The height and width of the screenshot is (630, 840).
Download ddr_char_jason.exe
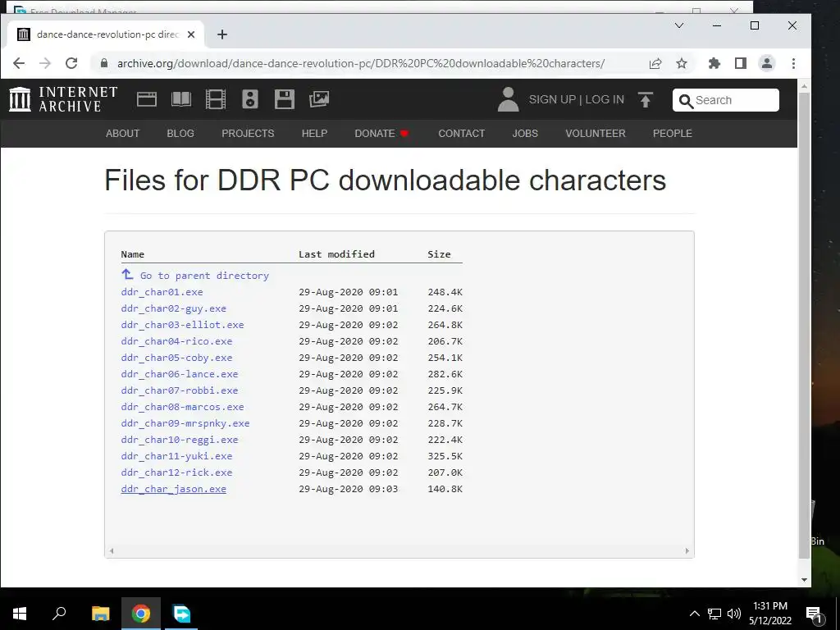coord(174,489)
